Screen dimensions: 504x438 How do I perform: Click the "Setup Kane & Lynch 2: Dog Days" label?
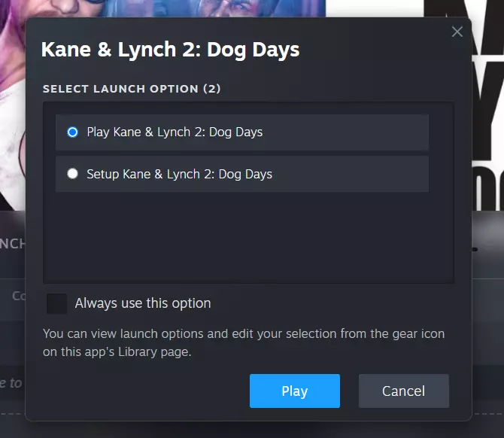[x=179, y=174]
